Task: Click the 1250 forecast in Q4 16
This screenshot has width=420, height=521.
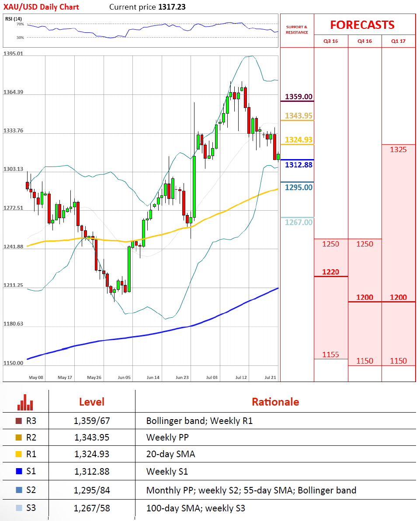Action: tap(364, 244)
